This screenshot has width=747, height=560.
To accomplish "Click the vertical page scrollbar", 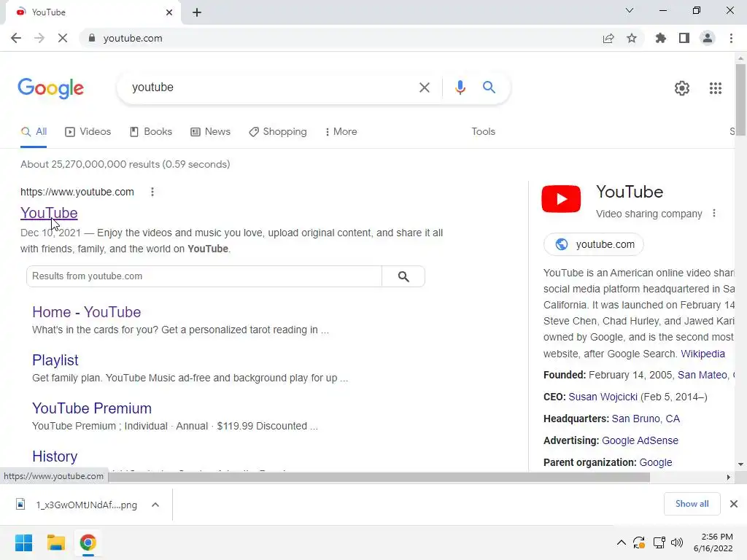I will pos(740,100).
